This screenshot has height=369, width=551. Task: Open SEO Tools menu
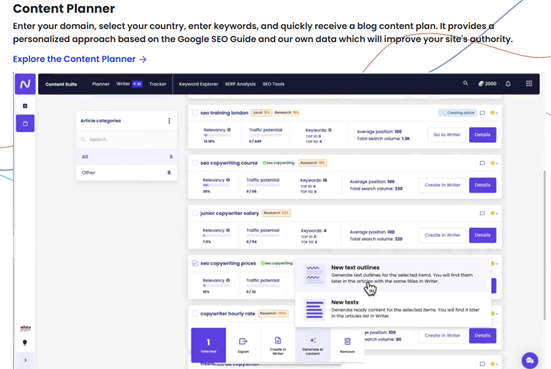273,84
